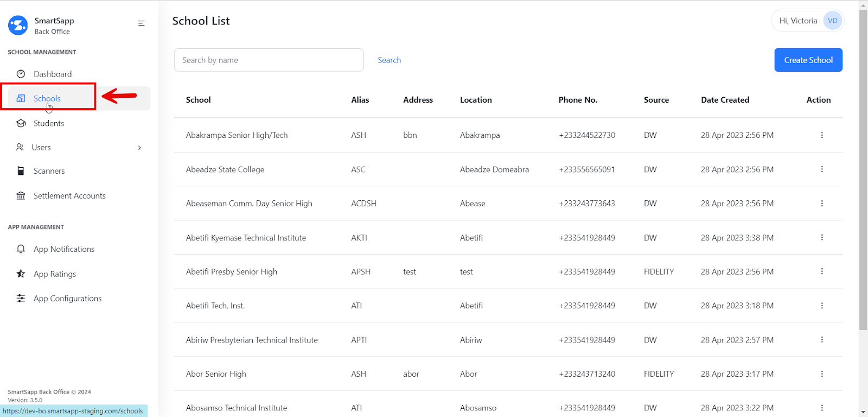Click the Alias column header

[360, 100]
